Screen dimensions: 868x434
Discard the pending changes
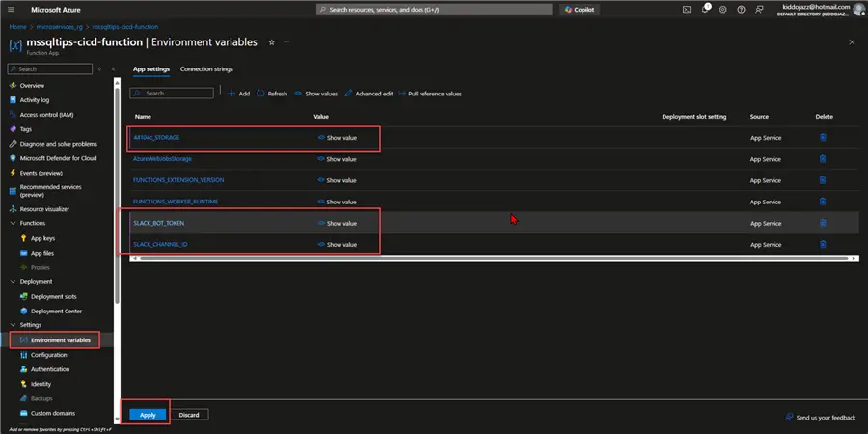pyautogui.click(x=189, y=415)
